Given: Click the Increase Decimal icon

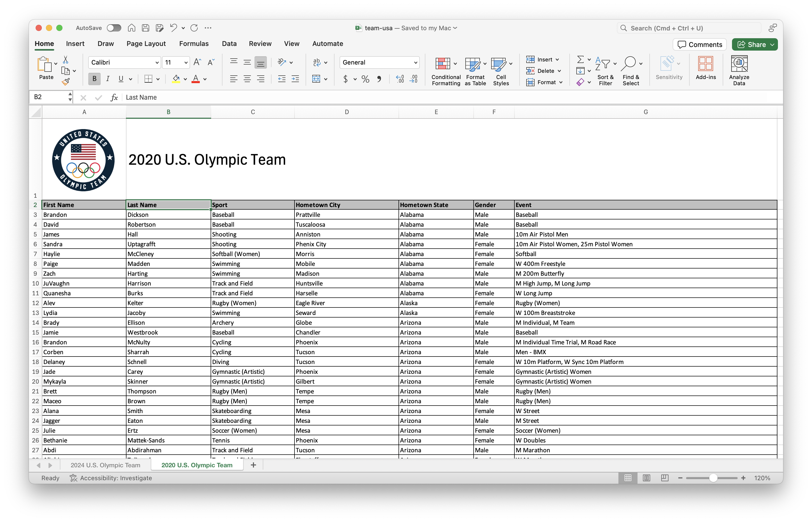Looking at the screenshot, I should tap(400, 79).
